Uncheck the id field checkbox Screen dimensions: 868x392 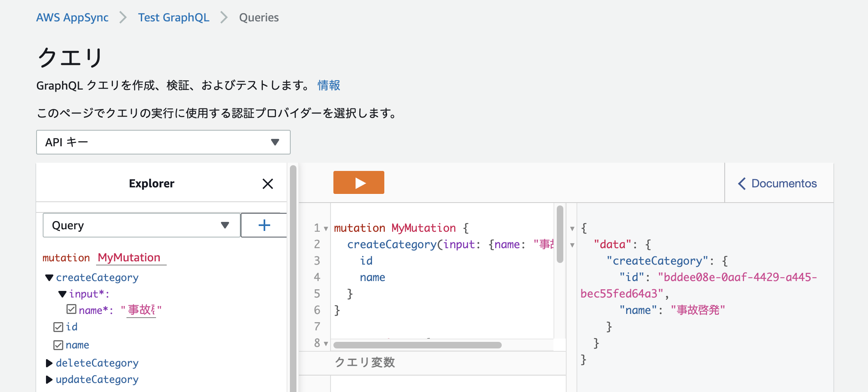coord(58,327)
